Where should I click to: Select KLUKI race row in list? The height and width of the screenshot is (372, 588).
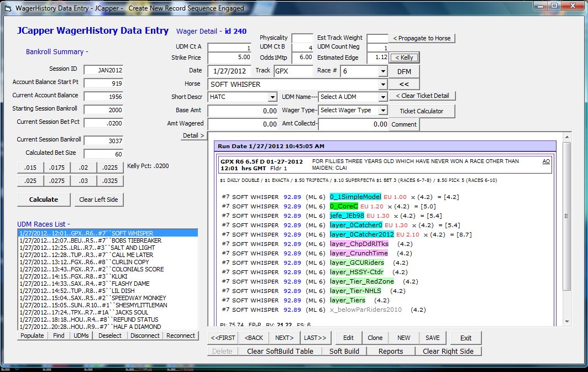(x=108, y=276)
